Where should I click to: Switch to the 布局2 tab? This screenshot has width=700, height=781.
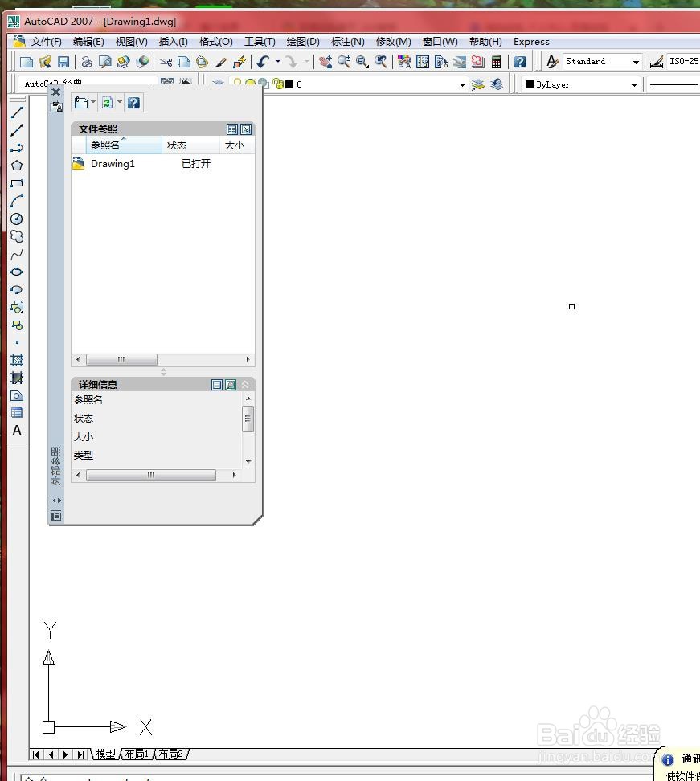(x=171, y=754)
